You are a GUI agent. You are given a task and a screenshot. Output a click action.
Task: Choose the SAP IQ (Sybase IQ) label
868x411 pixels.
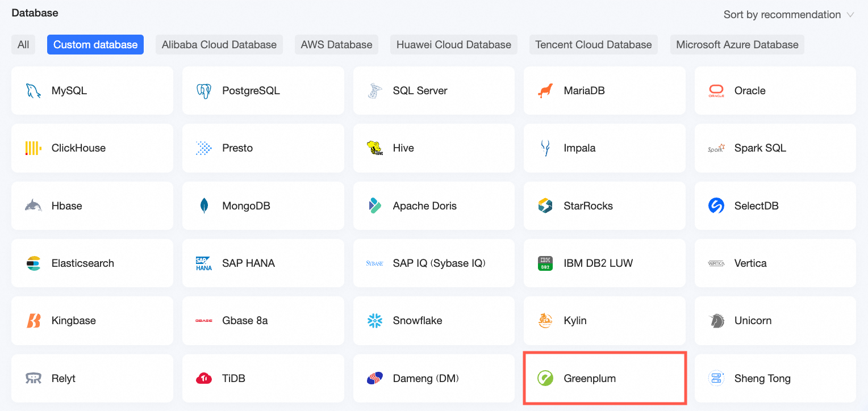(x=439, y=263)
